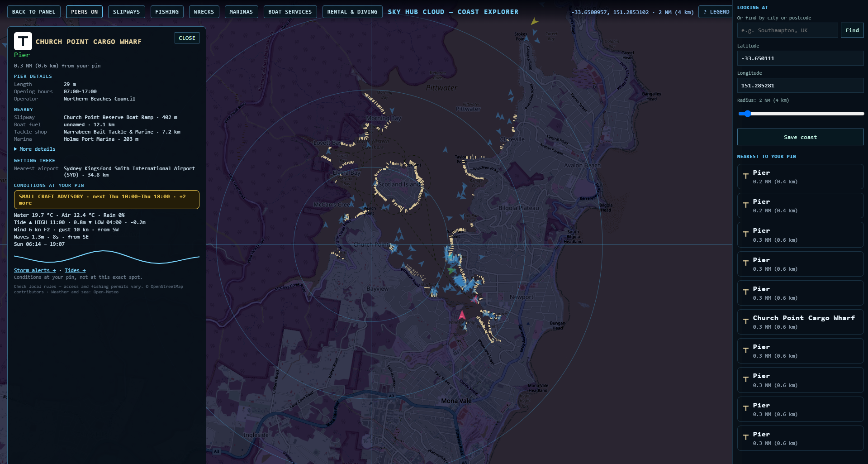Screen dimensions: 868x464
Task: Click the large pink pin arrow on map
Action: click(x=462, y=315)
